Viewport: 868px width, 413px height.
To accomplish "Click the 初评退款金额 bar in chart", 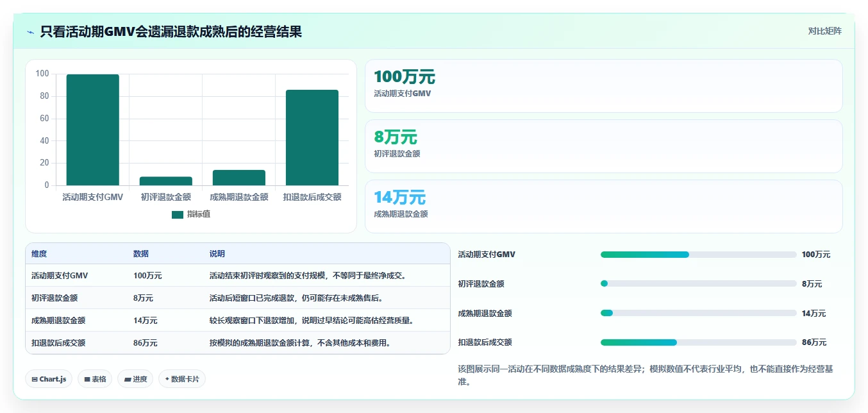I will [x=166, y=181].
